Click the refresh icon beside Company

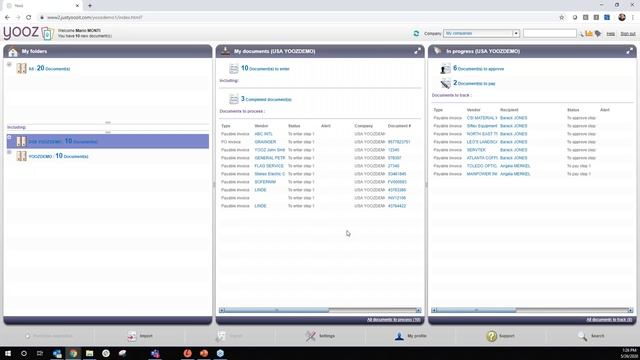pyautogui.click(x=416, y=33)
